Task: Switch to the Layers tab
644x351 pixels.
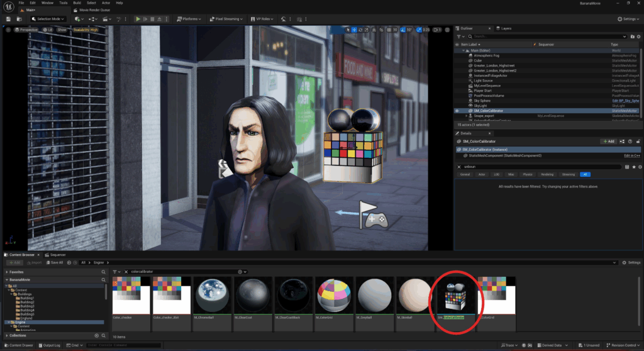Action: 505,29
